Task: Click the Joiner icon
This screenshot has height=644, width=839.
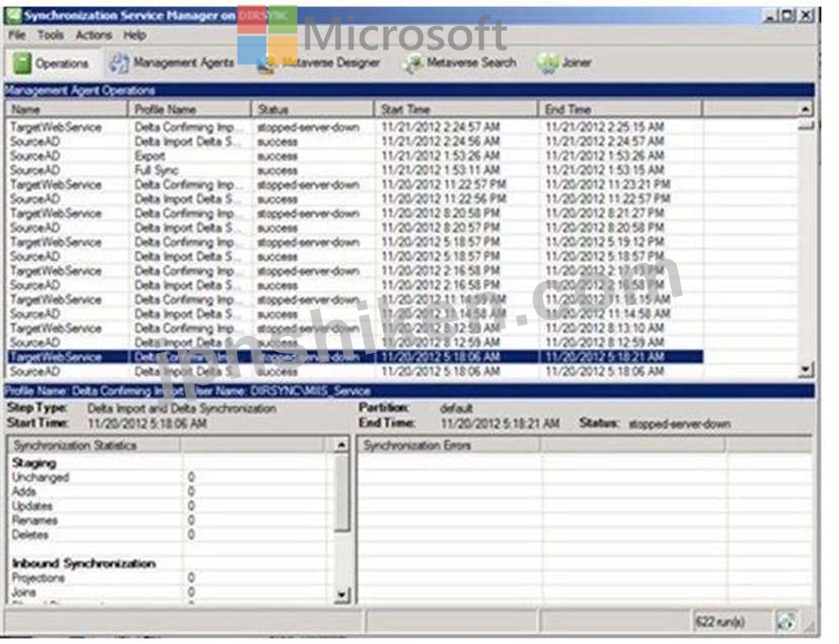Action: (x=547, y=63)
